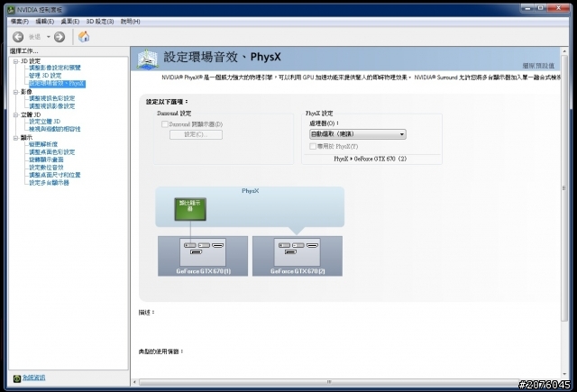Image resolution: width=577 pixels, height=392 pixels.
Task: Open the 說明(H) menu
Action: [x=130, y=22]
